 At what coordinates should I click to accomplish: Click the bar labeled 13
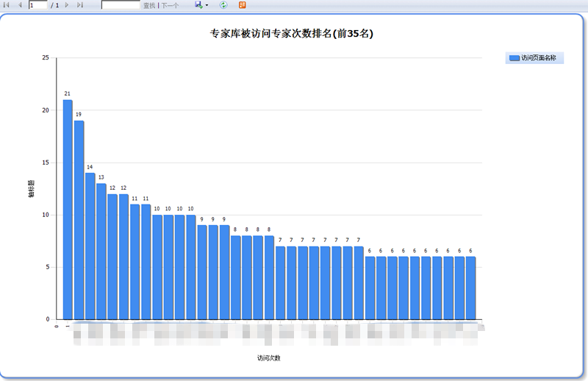click(101, 252)
